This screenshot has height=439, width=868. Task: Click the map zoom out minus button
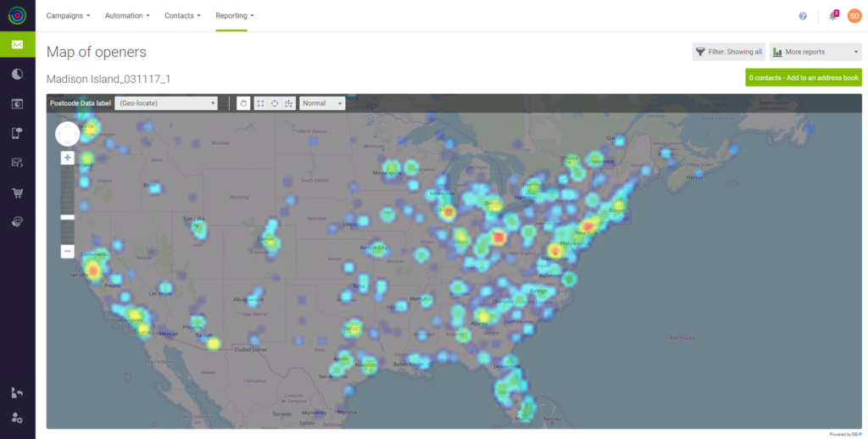click(68, 252)
